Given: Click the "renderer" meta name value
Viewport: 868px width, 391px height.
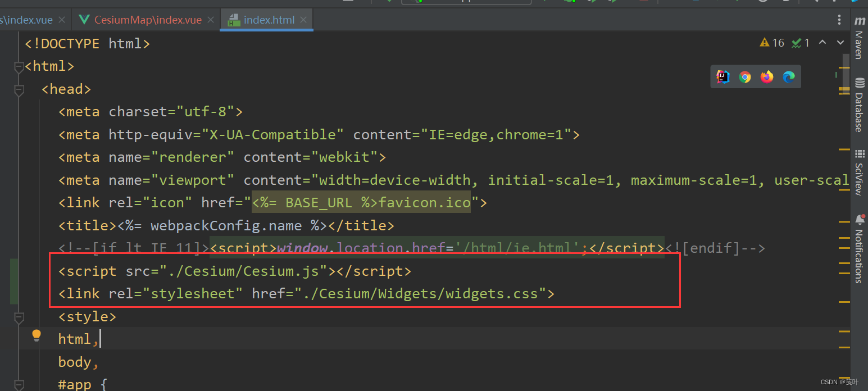Looking at the screenshot, I should (193, 157).
